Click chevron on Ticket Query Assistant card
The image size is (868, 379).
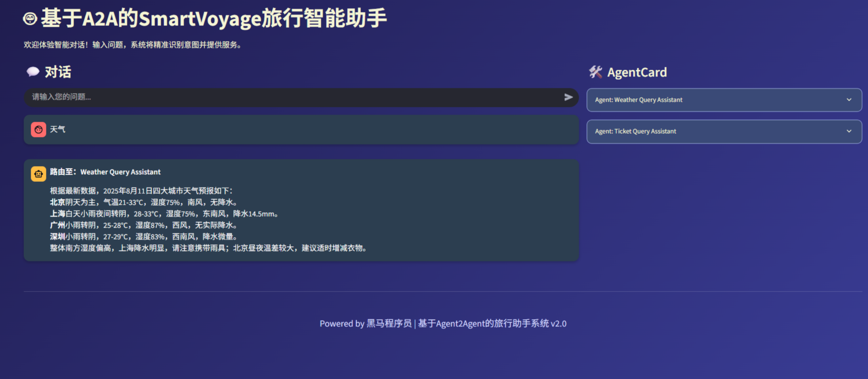click(x=849, y=131)
